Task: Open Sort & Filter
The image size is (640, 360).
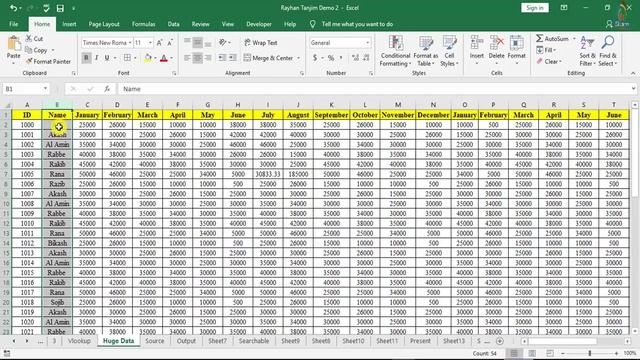Action: [587, 51]
